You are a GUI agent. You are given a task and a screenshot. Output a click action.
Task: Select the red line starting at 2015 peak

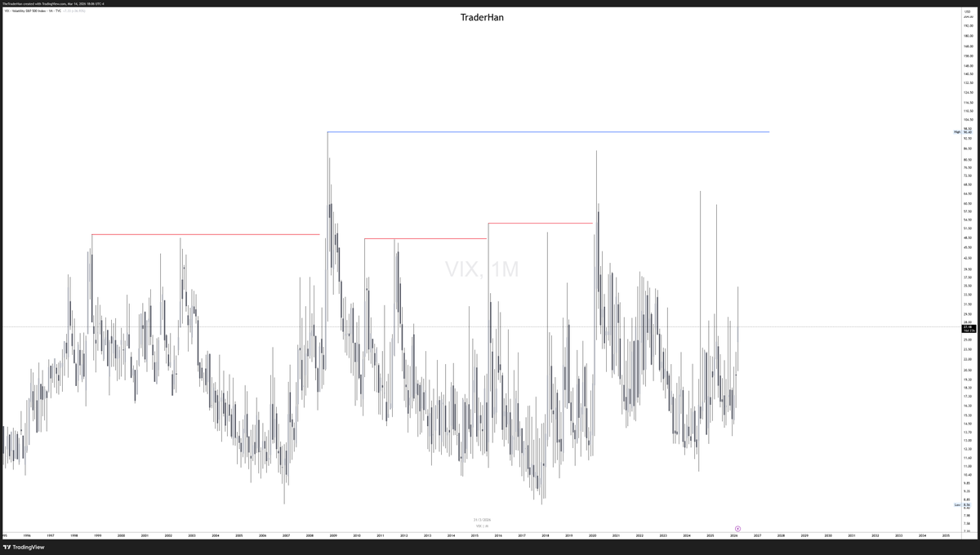point(540,223)
